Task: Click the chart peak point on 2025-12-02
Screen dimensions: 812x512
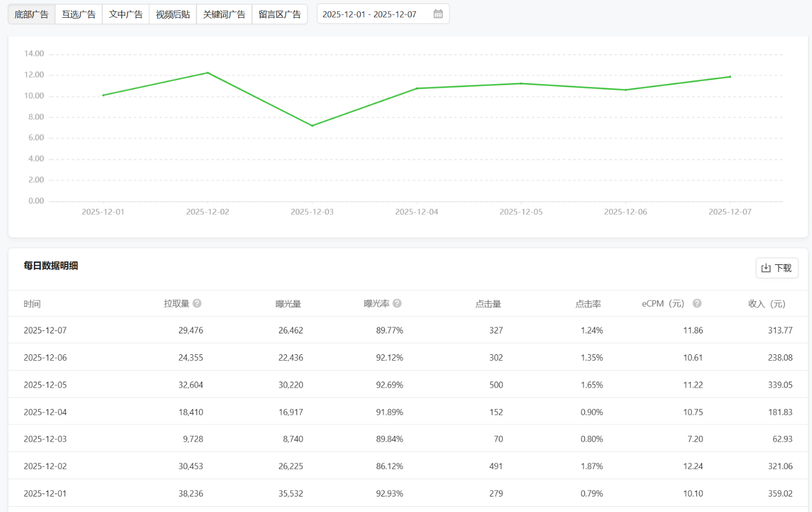Action: pos(208,73)
